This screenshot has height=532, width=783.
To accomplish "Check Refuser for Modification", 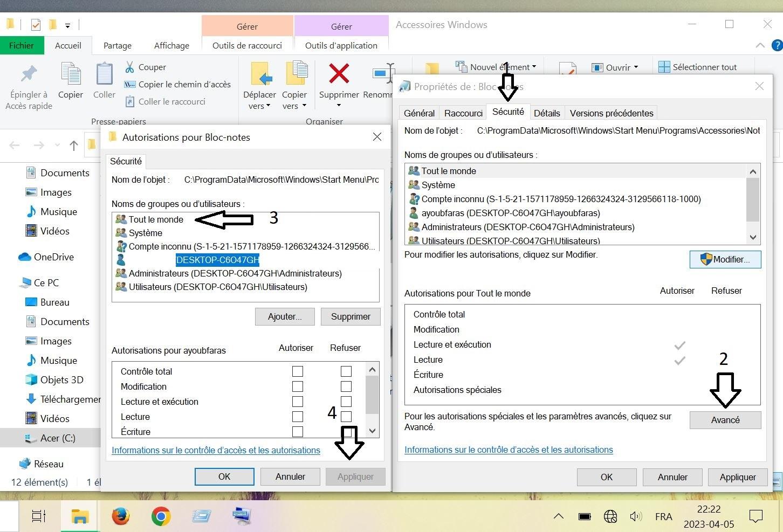I will coord(346,386).
